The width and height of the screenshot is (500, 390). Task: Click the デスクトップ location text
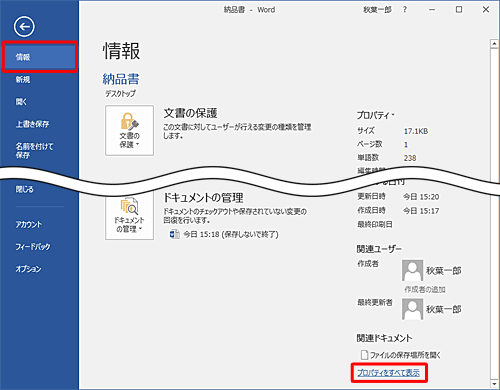point(121,94)
